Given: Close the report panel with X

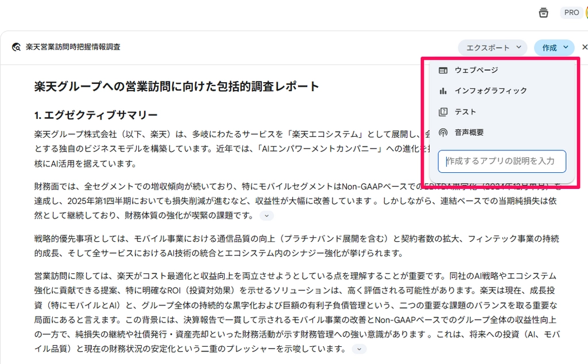Looking at the screenshot, I should (585, 47).
